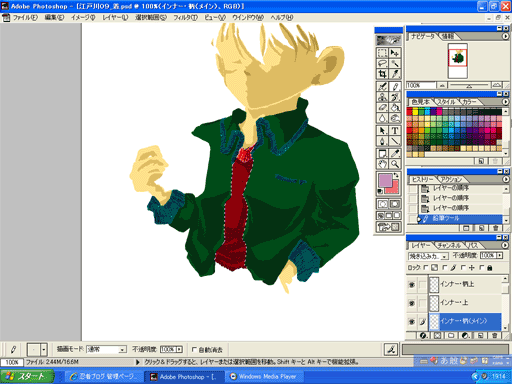Image resolution: width=512 pixels, height=384 pixels.
Task: Select the Pencil tool in the toolbox
Action: point(395,87)
